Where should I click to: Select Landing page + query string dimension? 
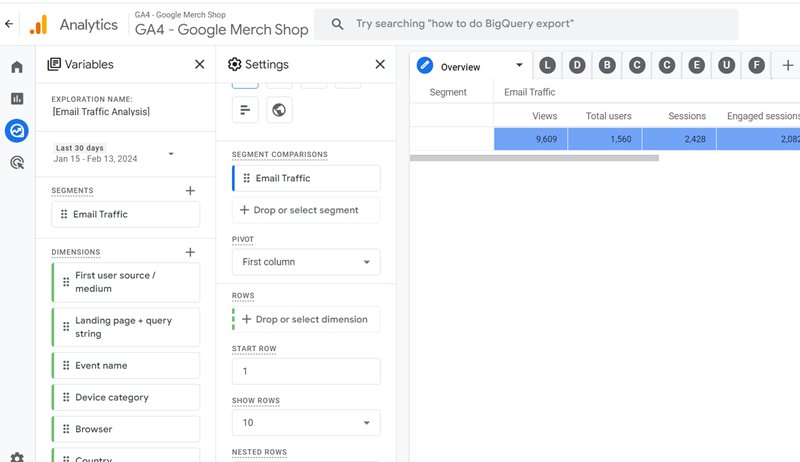coord(126,327)
